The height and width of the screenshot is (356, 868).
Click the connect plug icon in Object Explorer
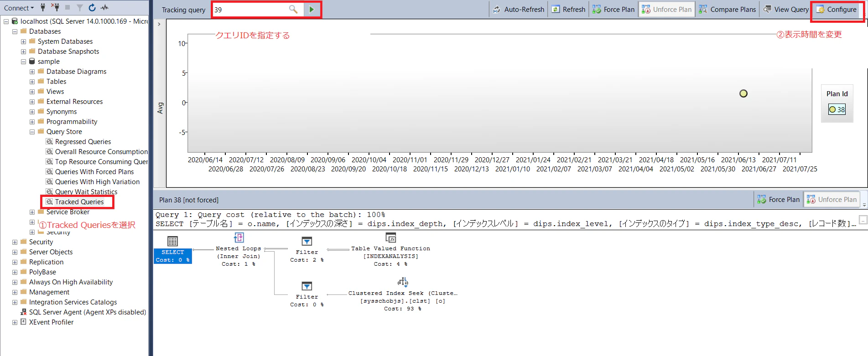tap(43, 7)
